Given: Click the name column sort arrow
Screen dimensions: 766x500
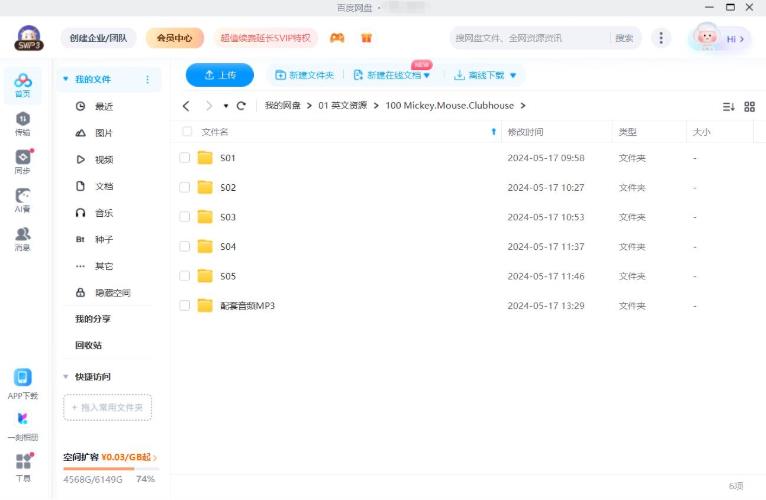Looking at the screenshot, I should (493, 131).
